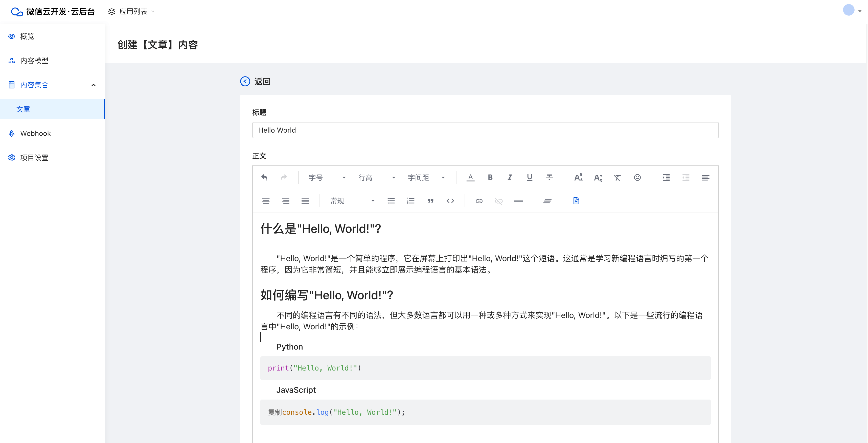The width and height of the screenshot is (868, 443).
Task: Open the emoji picker
Action: click(637, 177)
